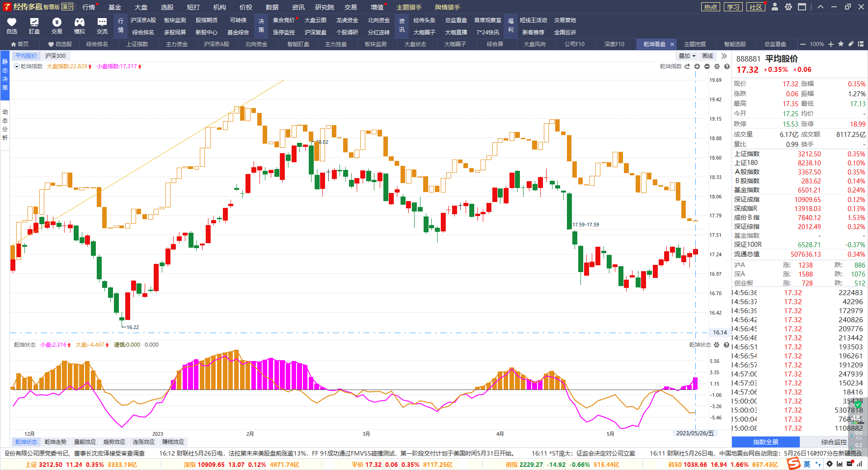Toggle the 平均股价 chart selector
868x470 pixels.
26,56
